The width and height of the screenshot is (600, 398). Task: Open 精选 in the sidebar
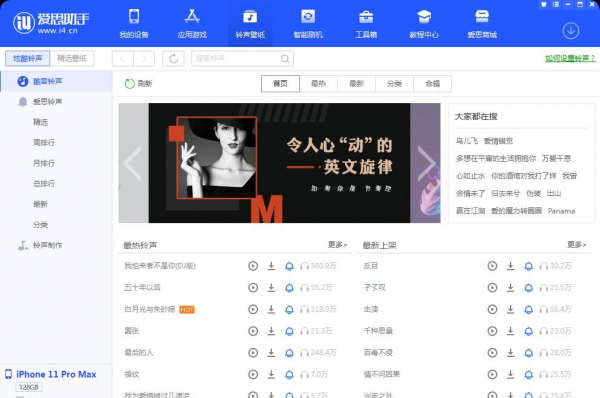41,122
